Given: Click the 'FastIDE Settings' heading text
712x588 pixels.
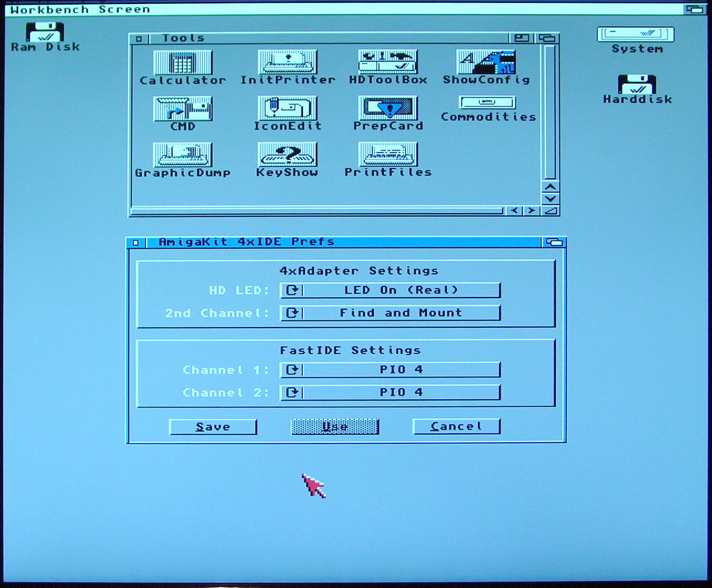Looking at the screenshot, I should click(350, 350).
